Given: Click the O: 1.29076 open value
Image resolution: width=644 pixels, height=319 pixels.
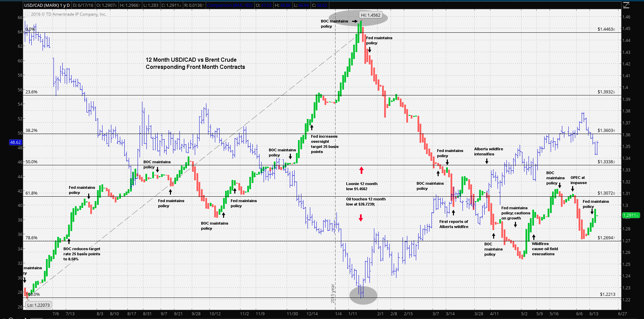Looking at the screenshot, I should click(x=107, y=5).
